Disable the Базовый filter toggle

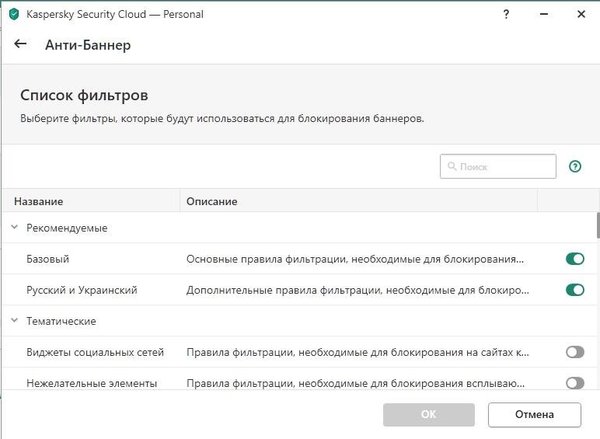click(x=574, y=259)
